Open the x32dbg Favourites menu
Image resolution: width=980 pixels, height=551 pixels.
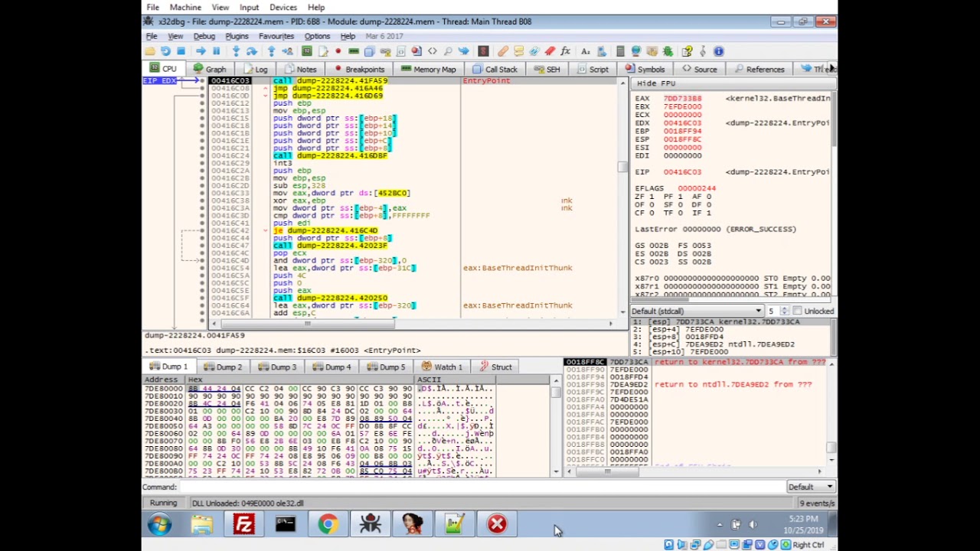(276, 36)
